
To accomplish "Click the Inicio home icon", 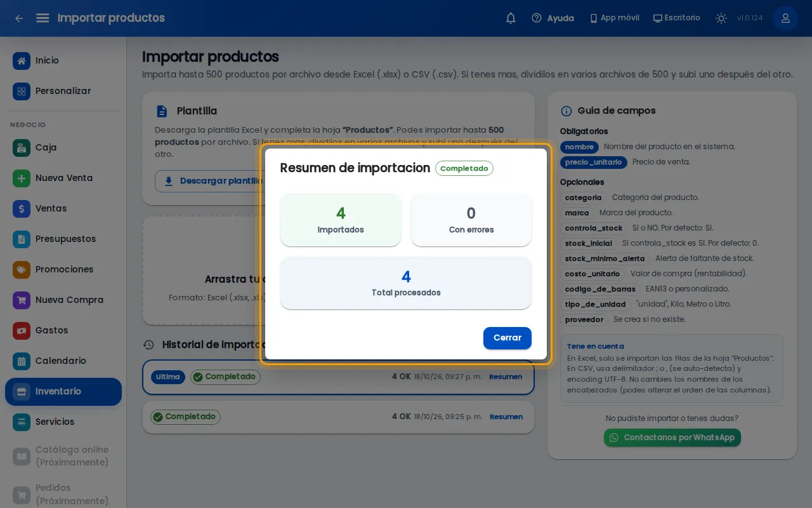I will click(x=22, y=60).
